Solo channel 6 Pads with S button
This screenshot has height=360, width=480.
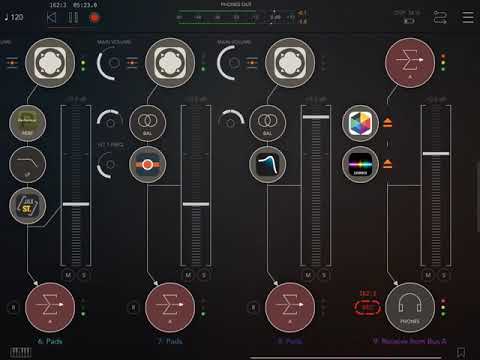[x=84, y=275]
